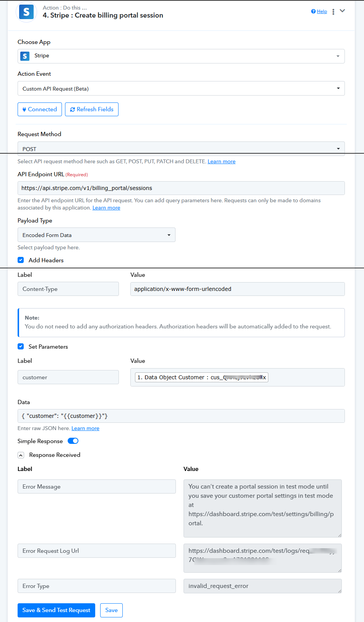Toggle the Add Headers checkbox
The width and height of the screenshot is (364, 622).
[21, 260]
